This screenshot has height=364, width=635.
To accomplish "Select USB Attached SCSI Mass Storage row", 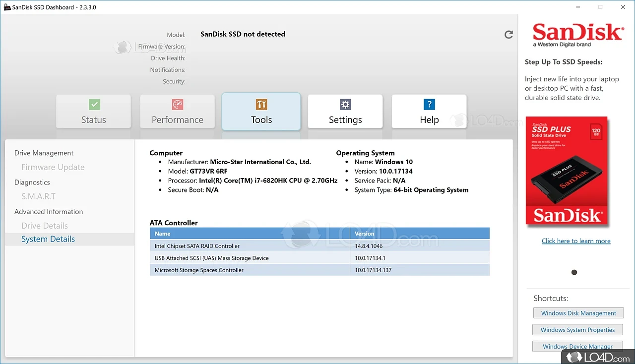I will pos(319,258).
